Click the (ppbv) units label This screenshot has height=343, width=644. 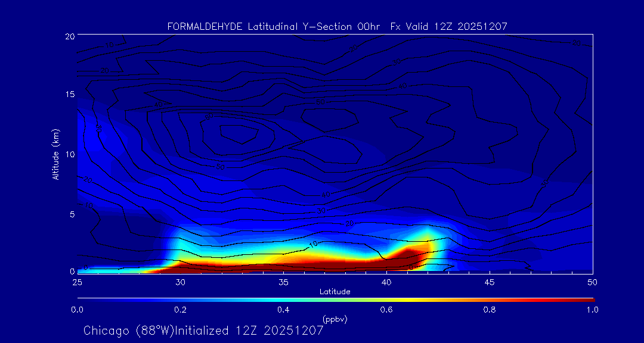335,319
